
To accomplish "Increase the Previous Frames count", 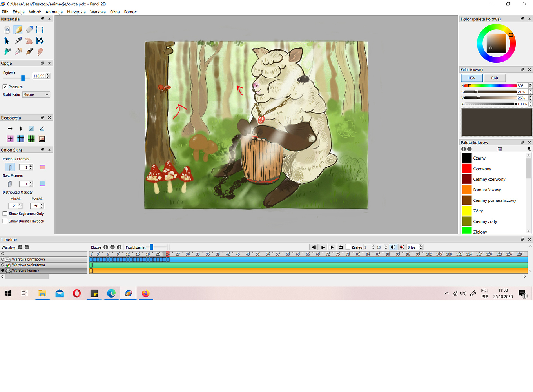I will point(31,166).
